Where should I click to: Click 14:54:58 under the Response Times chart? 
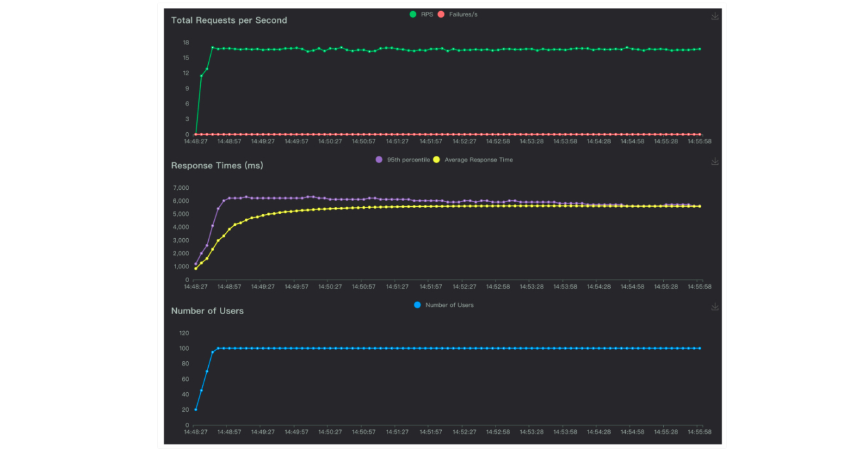(632, 286)
